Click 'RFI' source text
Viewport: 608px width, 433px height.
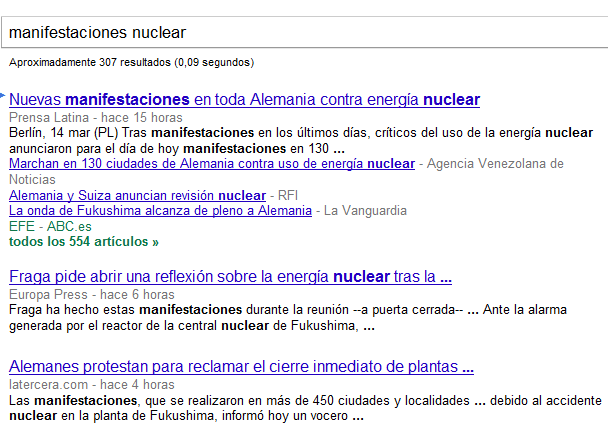288,195
